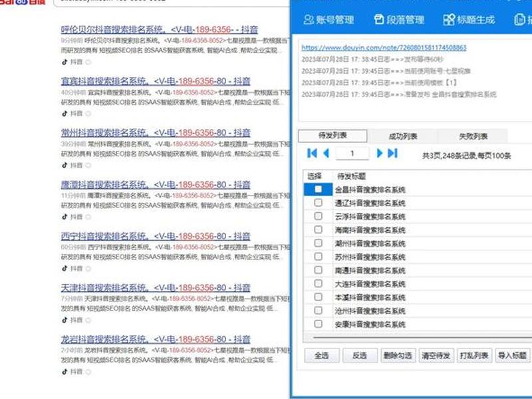
Task: Select row text 通辽抖音搜索排名系统
Action: tap(370, 203)
